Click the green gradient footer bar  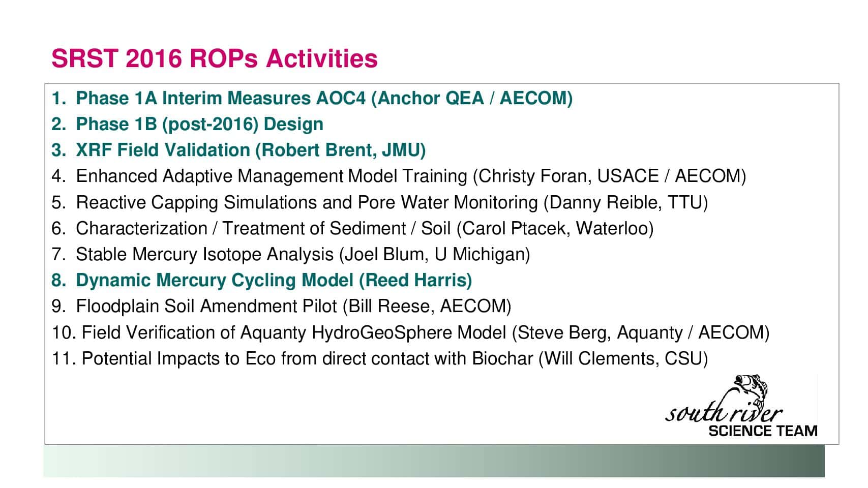coord(434,461)
